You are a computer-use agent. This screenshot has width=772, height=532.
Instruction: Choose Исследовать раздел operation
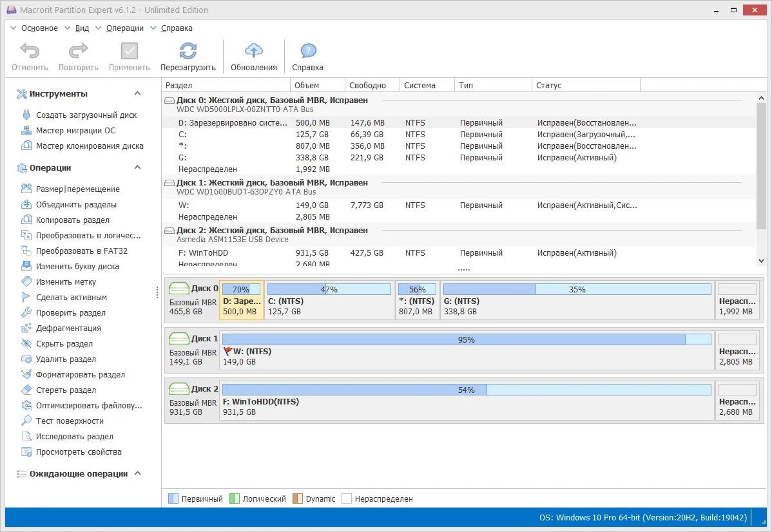click(74, 437)
